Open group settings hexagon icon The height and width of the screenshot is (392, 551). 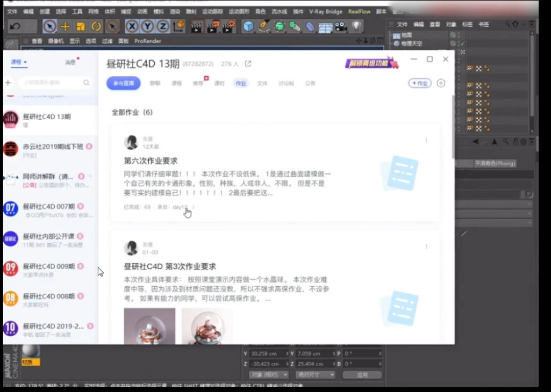441,83
